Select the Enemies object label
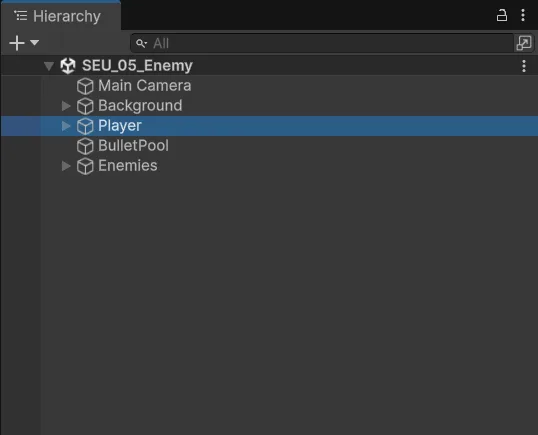The width and height of the screenshot is (538, 435). coord(128,166)
